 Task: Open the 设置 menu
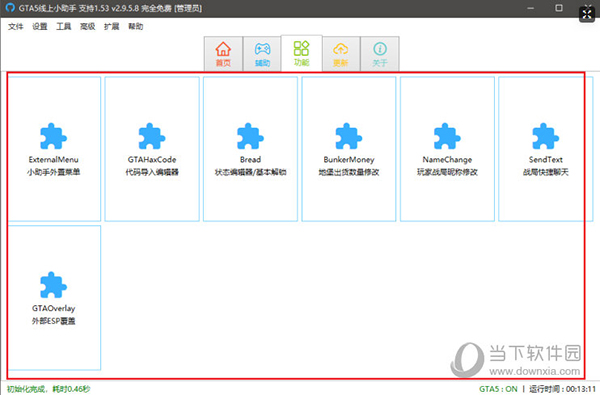(x=40, y=26)
